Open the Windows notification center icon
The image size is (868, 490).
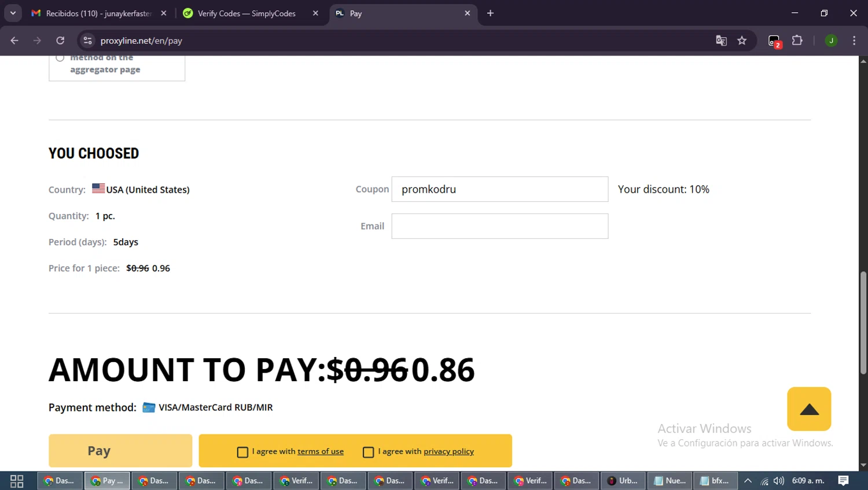point(844,481)
